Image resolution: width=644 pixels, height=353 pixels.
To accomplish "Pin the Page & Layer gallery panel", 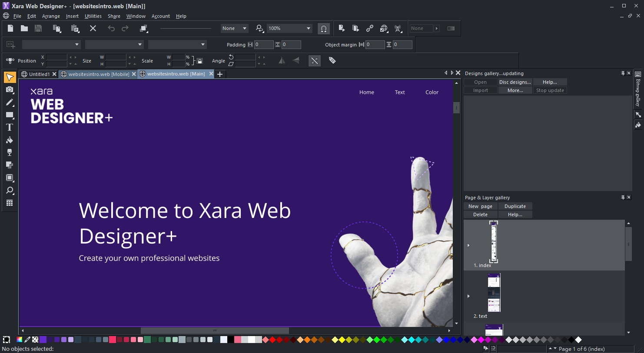I will 623,198.
